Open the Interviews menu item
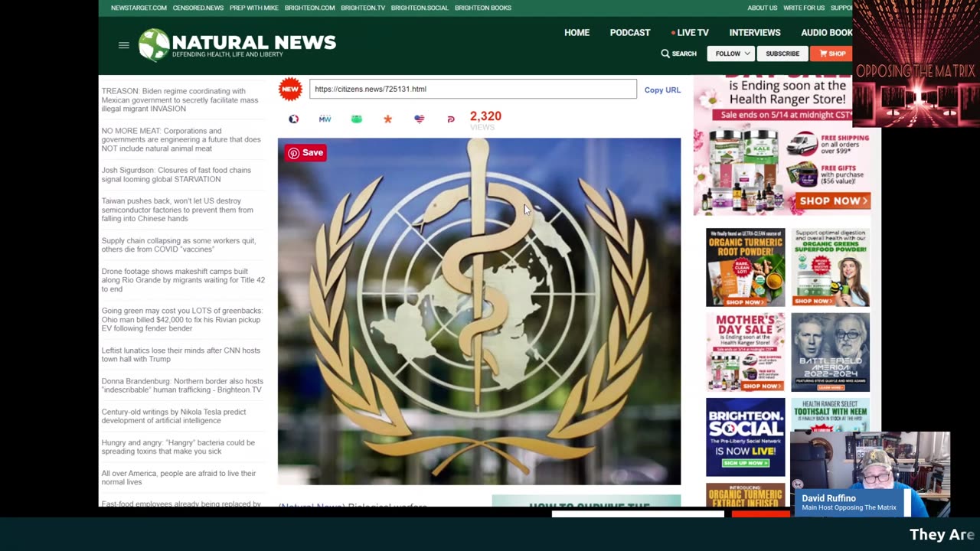This screenshot has width=980, height=551. (x=755, y=33)
